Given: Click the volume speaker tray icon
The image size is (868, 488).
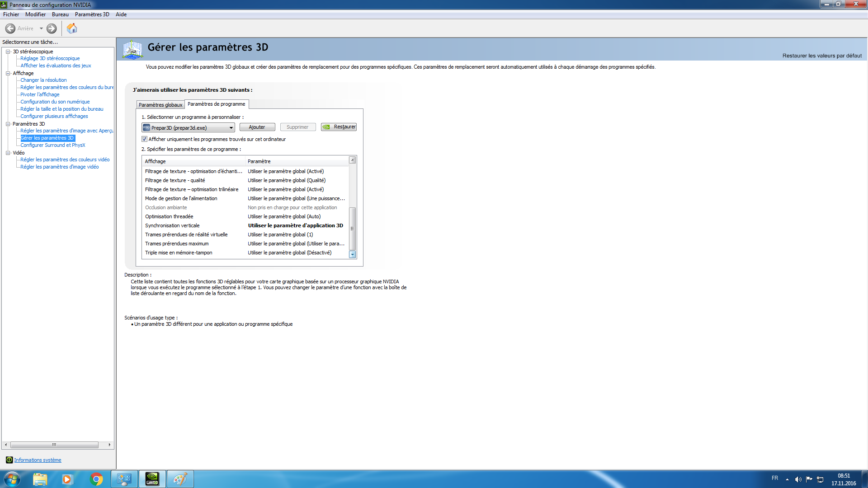Looking at the screenshot, I should pos(798,479).
